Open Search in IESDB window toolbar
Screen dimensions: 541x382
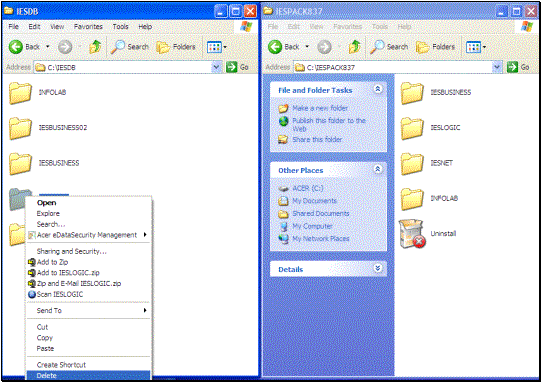[x=130, y=47]
